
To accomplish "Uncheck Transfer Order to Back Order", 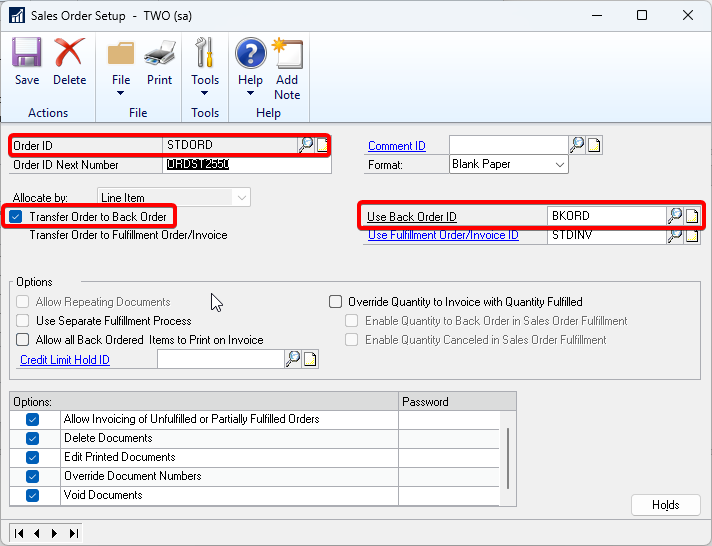I will tap(16, 216).
